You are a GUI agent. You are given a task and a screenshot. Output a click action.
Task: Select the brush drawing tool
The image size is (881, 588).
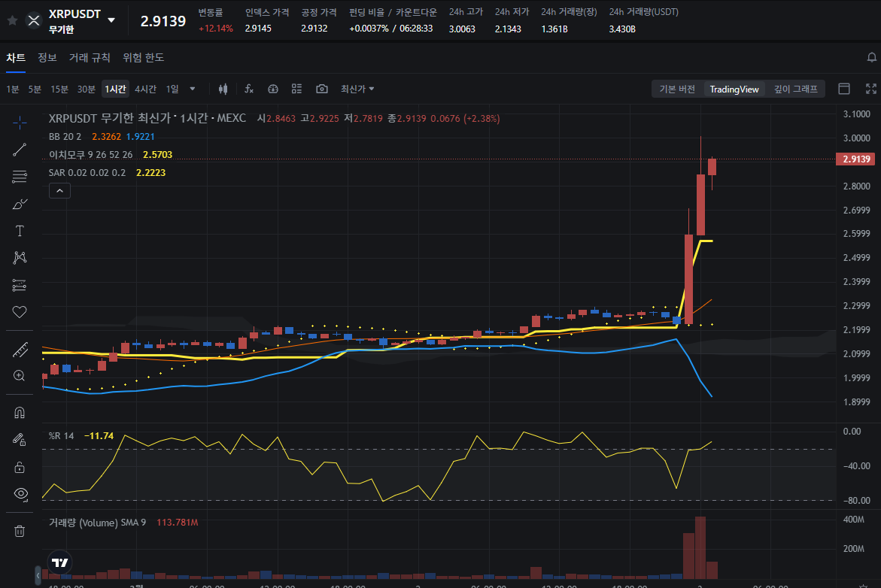pyautogui.click(x=20, y=204)
